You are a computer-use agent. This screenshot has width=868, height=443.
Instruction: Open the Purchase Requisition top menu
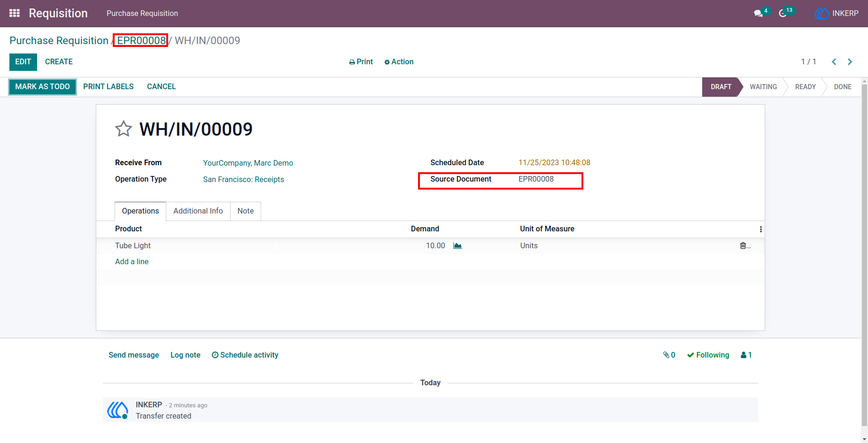pyautogui.click(x=142, y=13)
